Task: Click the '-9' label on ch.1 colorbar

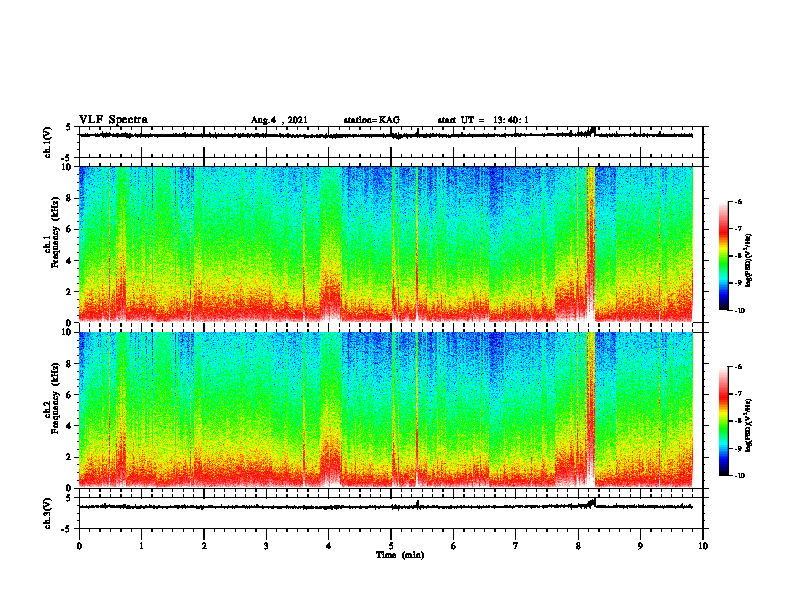Action: [x=738, y=283]
